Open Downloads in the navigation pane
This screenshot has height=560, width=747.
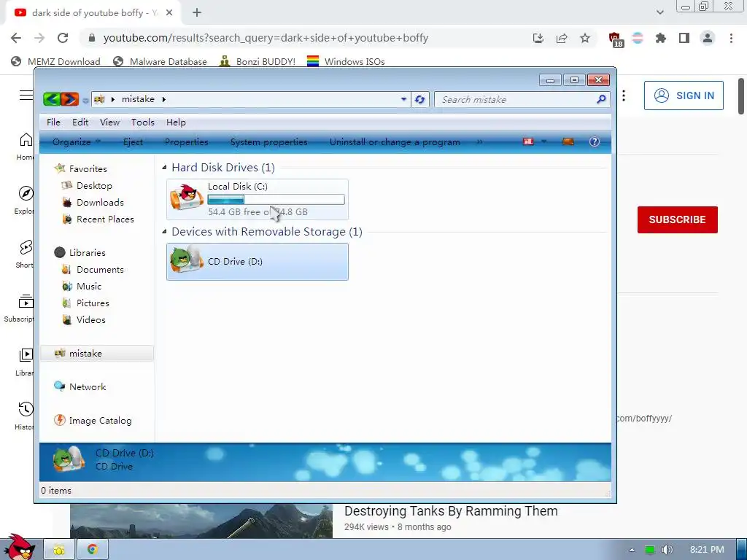99,203
